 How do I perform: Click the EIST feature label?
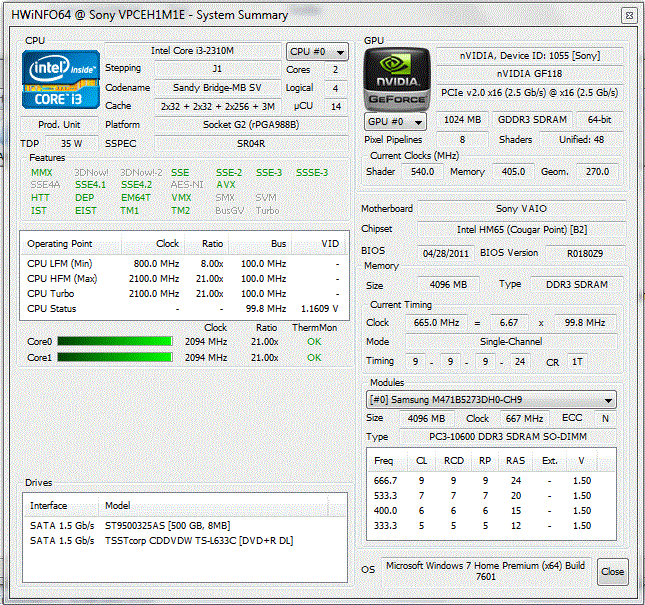tap(86, 211)
